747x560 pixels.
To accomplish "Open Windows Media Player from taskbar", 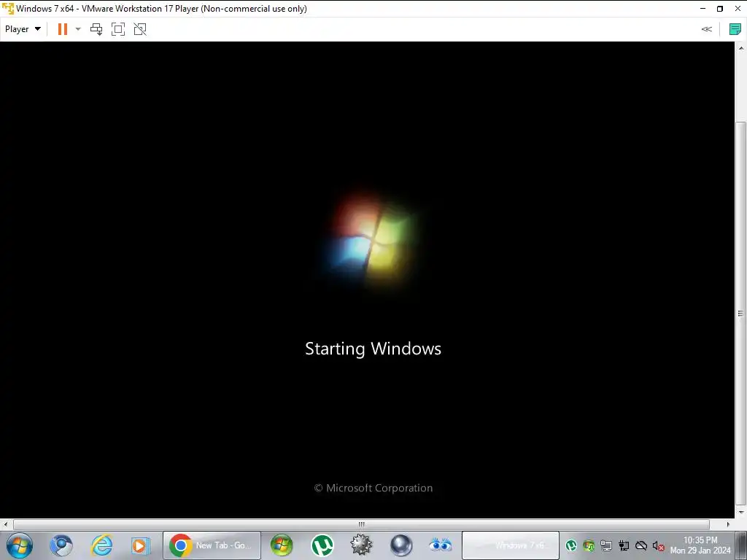I will tap(140, 545).
